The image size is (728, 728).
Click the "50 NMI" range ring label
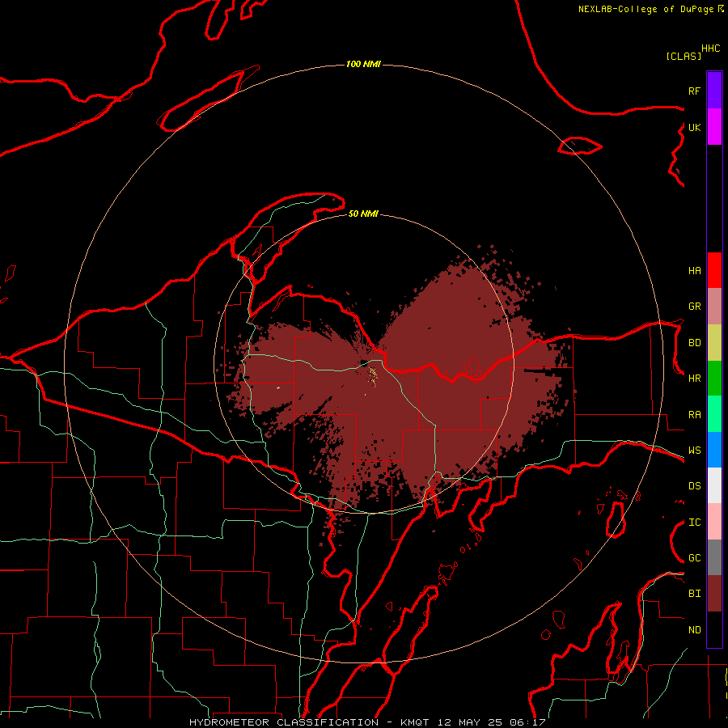pyautogui.click(x=363, y=214)
